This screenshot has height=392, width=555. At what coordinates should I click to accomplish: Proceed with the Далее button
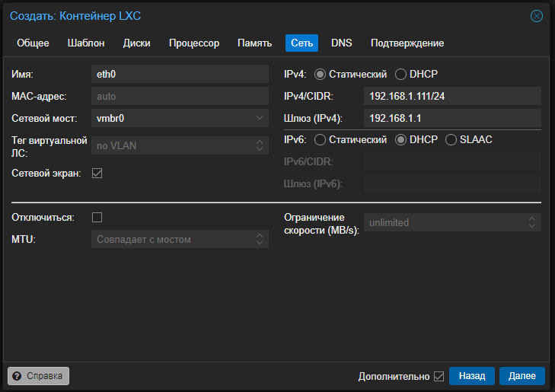point(522,376)
